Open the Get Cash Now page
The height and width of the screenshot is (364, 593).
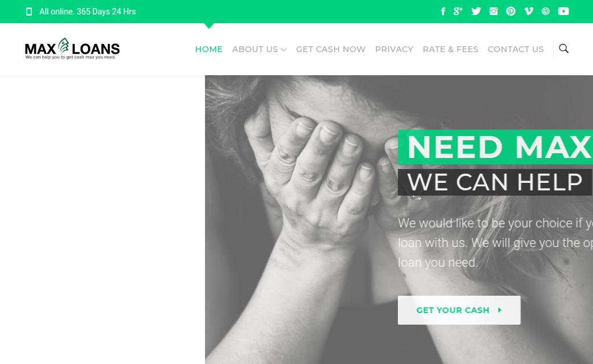pos(331,49)
